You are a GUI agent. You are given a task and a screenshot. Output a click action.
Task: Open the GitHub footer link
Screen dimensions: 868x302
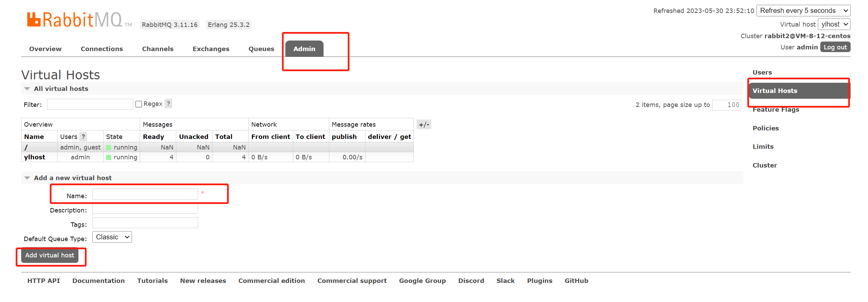tap(576, 281)
